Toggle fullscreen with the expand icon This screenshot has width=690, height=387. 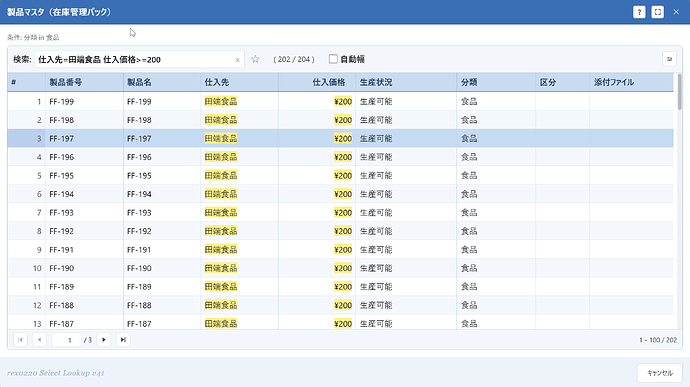click(657, 12)
